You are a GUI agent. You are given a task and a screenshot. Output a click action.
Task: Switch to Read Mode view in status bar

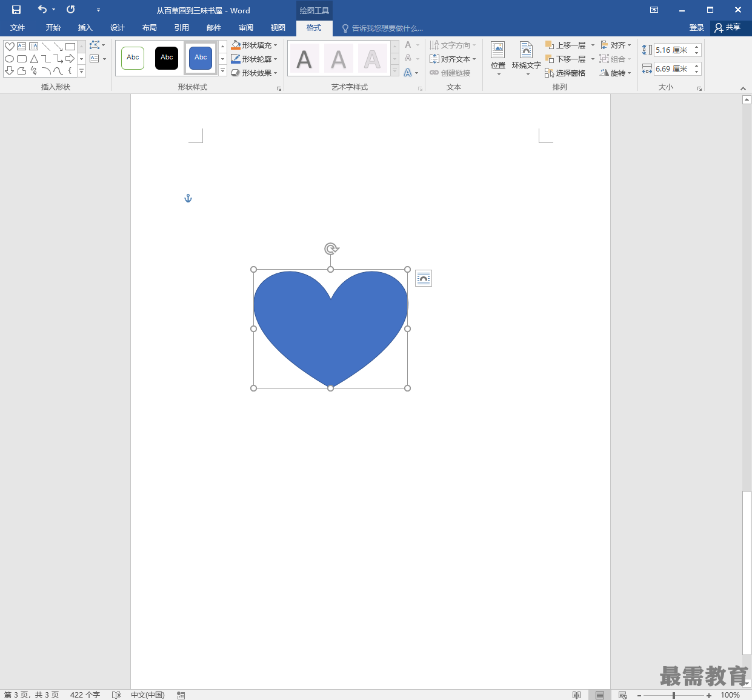576,695
